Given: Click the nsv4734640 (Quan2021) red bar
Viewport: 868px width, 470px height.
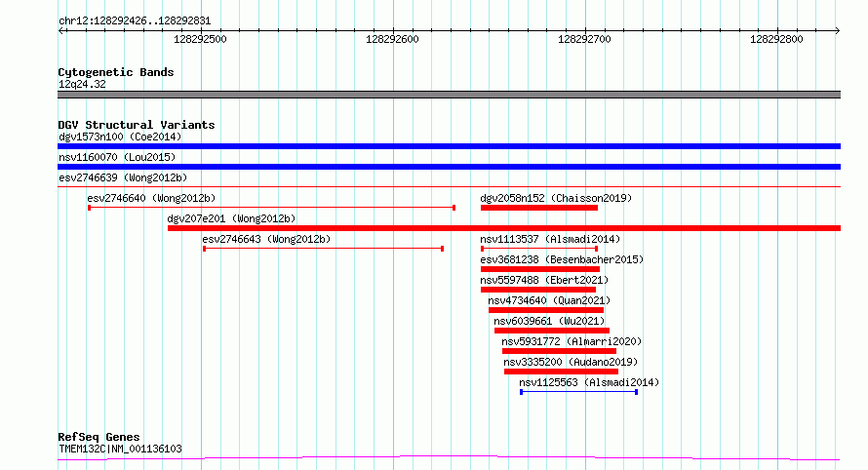Looking at the screenshot, I should point(546,310).
